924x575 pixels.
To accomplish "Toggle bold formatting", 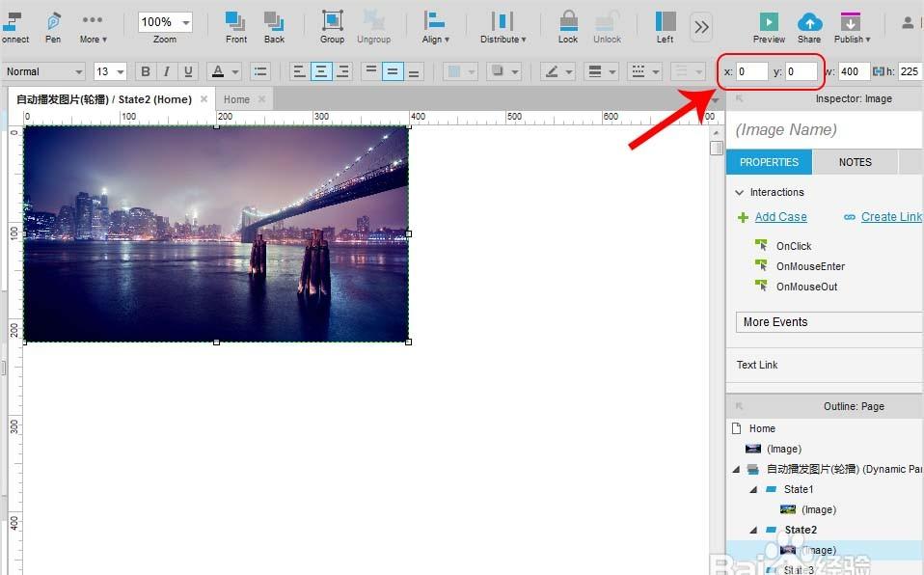I will [146, 71].
